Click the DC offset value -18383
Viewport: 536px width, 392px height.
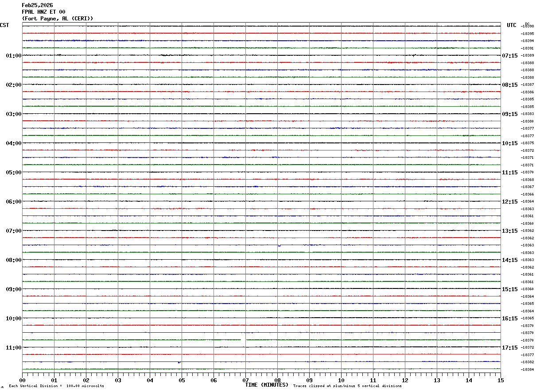(x=528, y=114)
